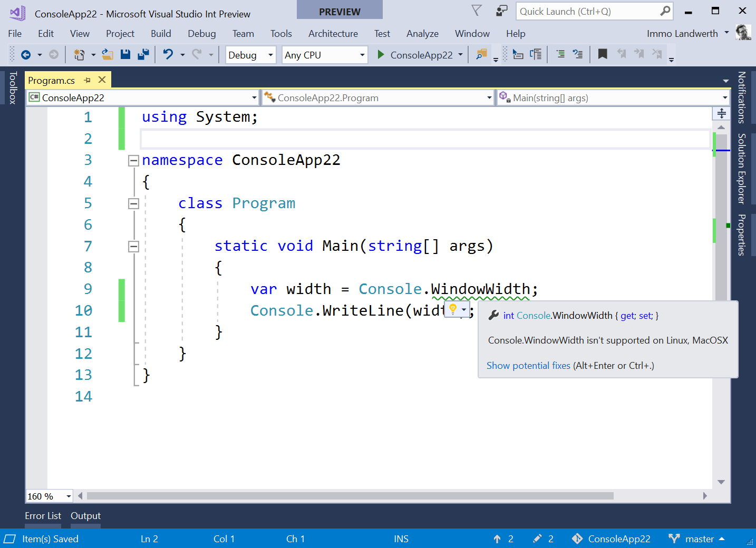Screen dimensions: 756x548
Task: Click the Display Parameter Info icon
Action: (536, 54)
